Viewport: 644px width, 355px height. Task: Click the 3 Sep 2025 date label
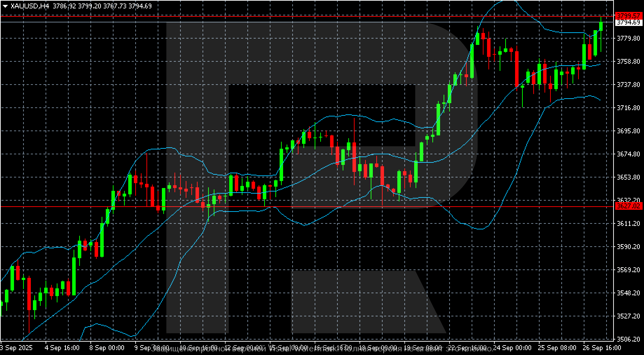tap(17, 348)
